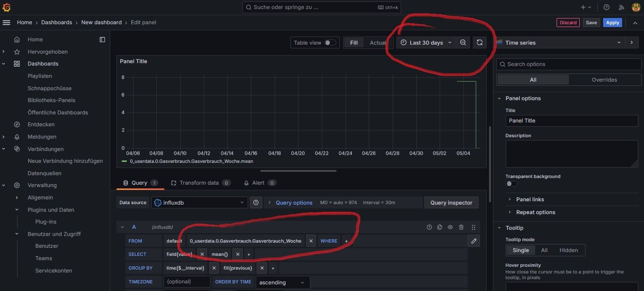Open the user profile avatar
Image resolution: width=644 pixels, height=291 pixels.
coord(636,7)
